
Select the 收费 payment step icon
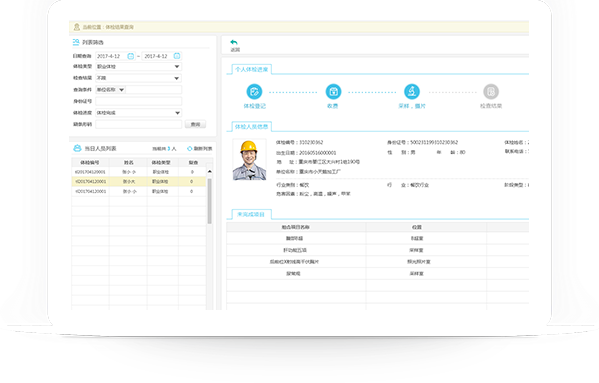tap(333, 92)
